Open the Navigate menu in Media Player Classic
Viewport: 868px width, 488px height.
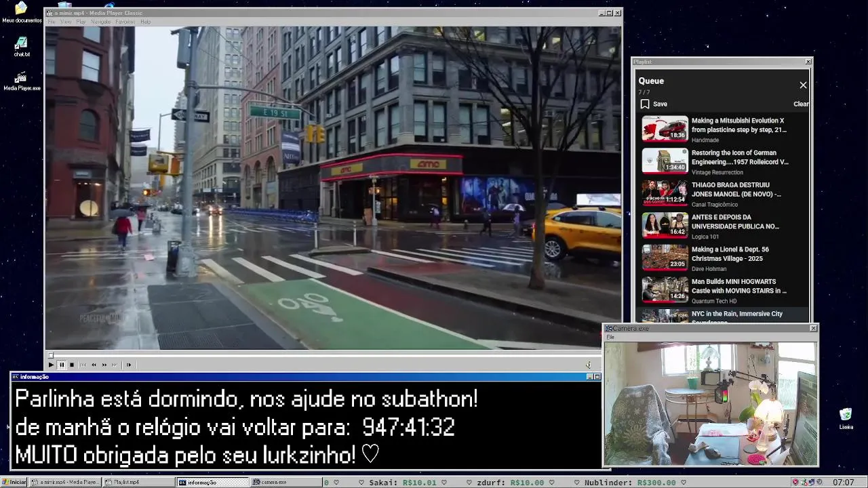100,22
